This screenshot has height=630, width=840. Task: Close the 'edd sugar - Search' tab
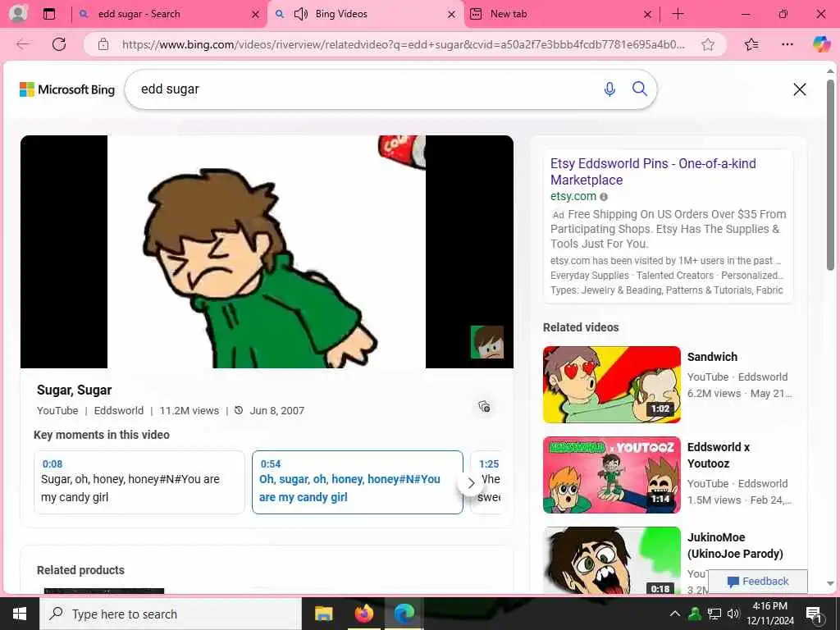(256, 15)
